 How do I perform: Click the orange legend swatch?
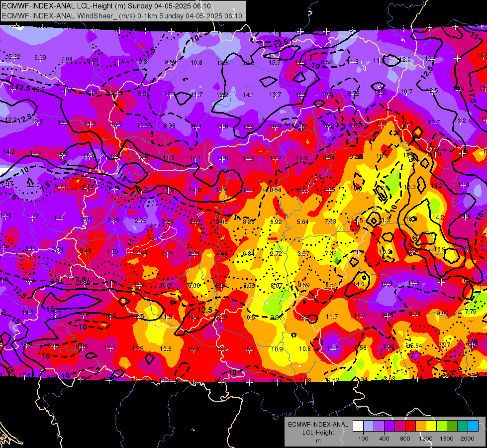(421, 426)
